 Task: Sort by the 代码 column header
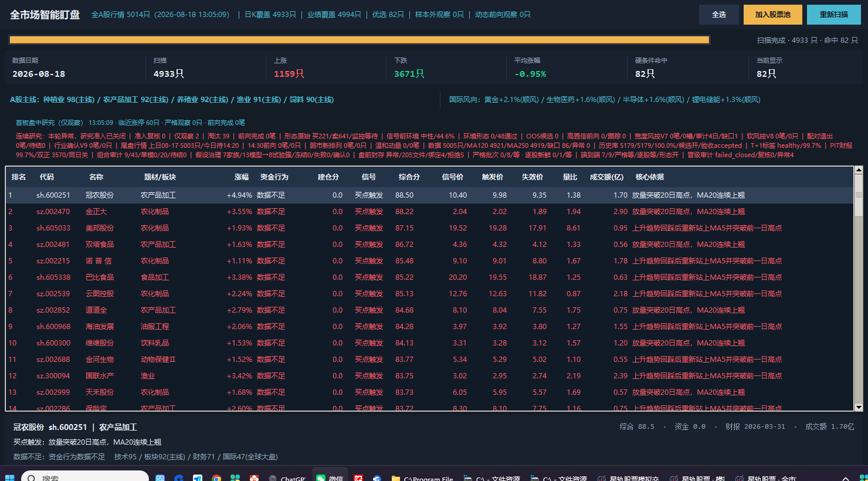(46, 177)
